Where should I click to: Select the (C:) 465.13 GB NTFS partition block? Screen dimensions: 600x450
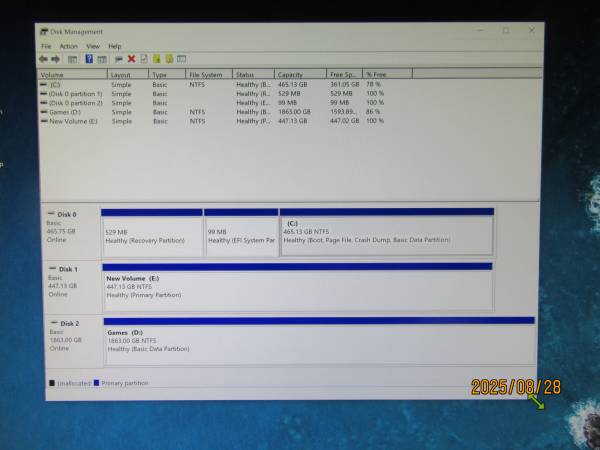[387, 232]
